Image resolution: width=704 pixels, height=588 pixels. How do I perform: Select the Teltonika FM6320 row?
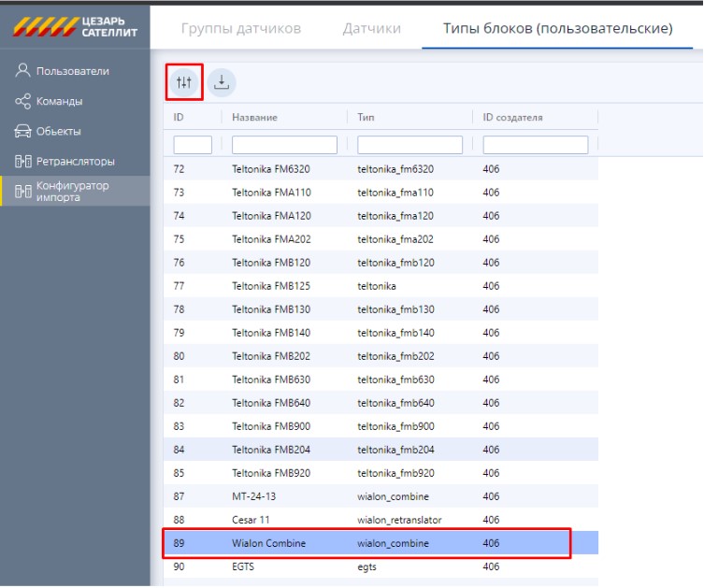tap(381, 169)
